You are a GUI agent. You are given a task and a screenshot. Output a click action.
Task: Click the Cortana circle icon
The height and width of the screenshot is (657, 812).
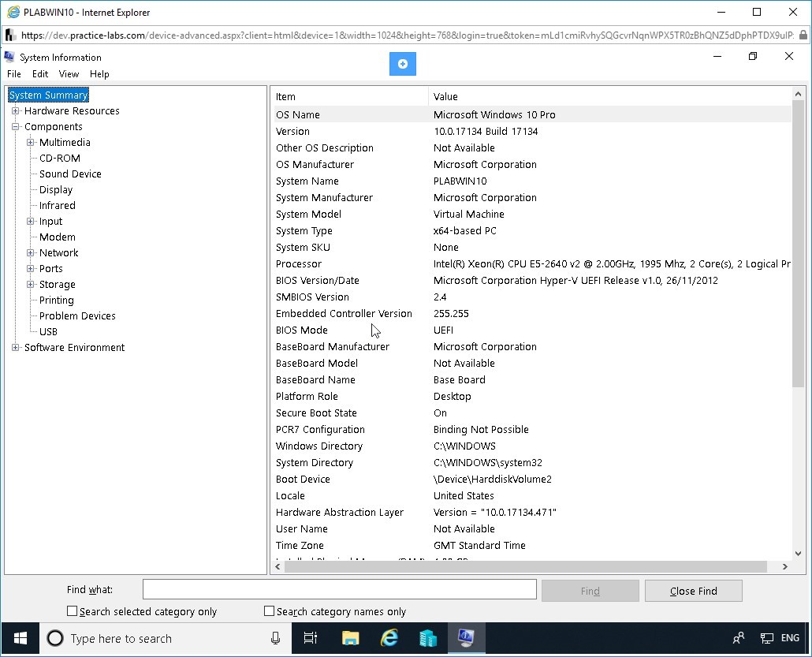tap(55, 638)
